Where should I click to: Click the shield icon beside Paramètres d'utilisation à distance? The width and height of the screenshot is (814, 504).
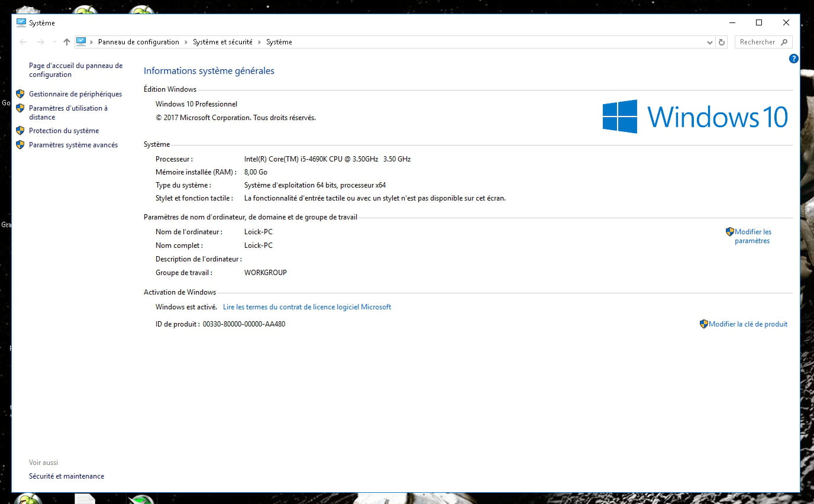tap(20, 108)
